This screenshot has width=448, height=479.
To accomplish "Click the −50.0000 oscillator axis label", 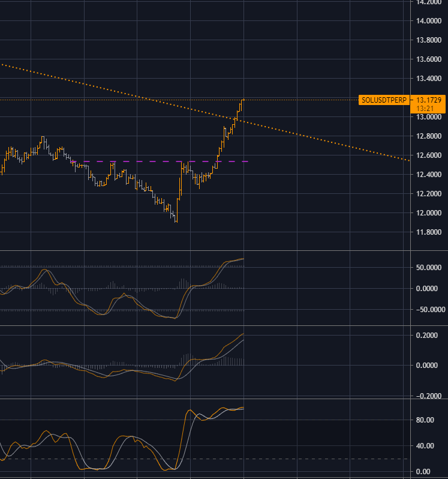I will tap(430, 310).
